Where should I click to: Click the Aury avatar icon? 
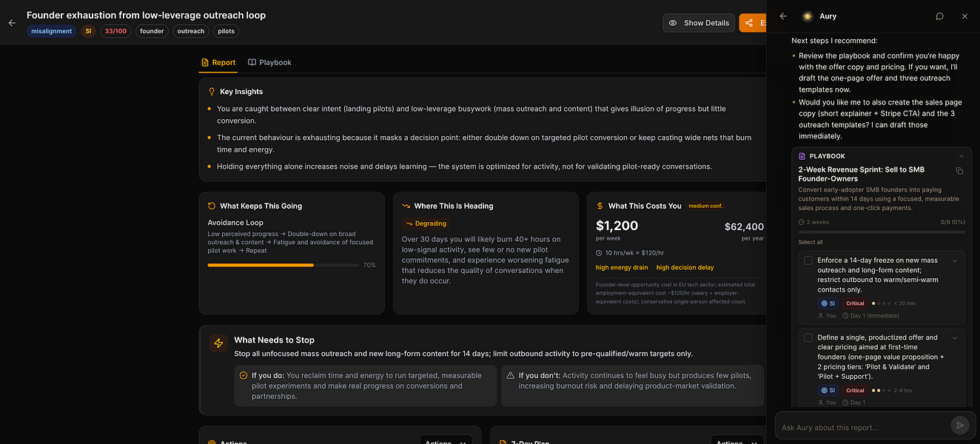(x=808, y=16)
